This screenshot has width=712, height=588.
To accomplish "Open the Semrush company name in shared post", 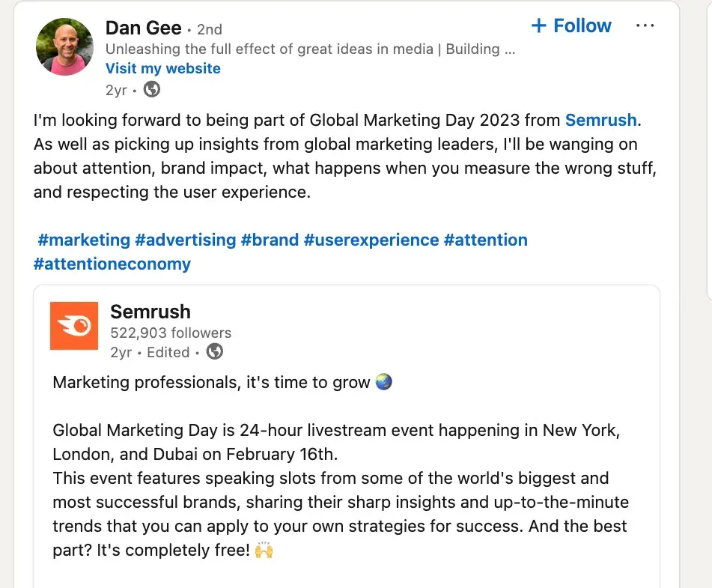I will click(x=150, y=312).
